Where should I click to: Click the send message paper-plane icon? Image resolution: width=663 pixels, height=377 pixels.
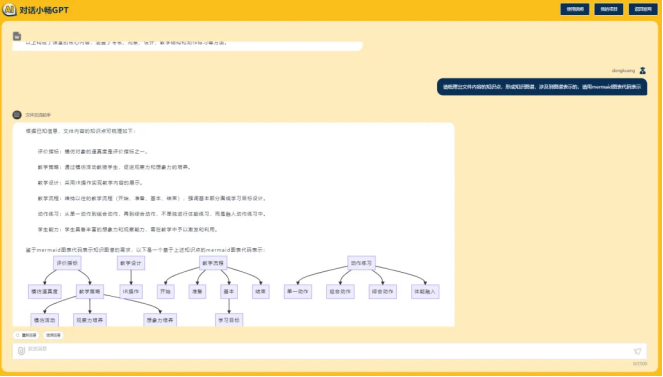pyautogui.click(x=638, y=351)
